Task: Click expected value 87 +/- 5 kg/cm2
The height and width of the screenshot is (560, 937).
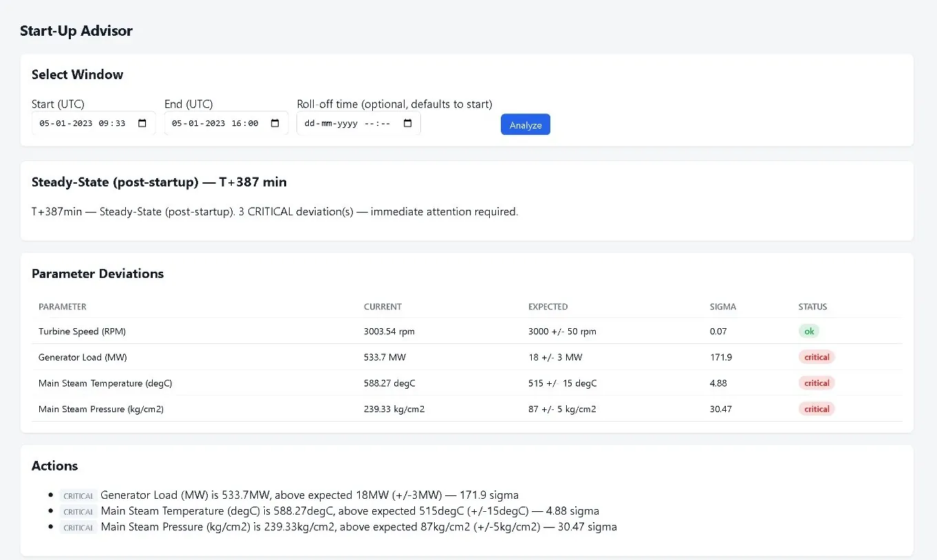Action: 562,409
